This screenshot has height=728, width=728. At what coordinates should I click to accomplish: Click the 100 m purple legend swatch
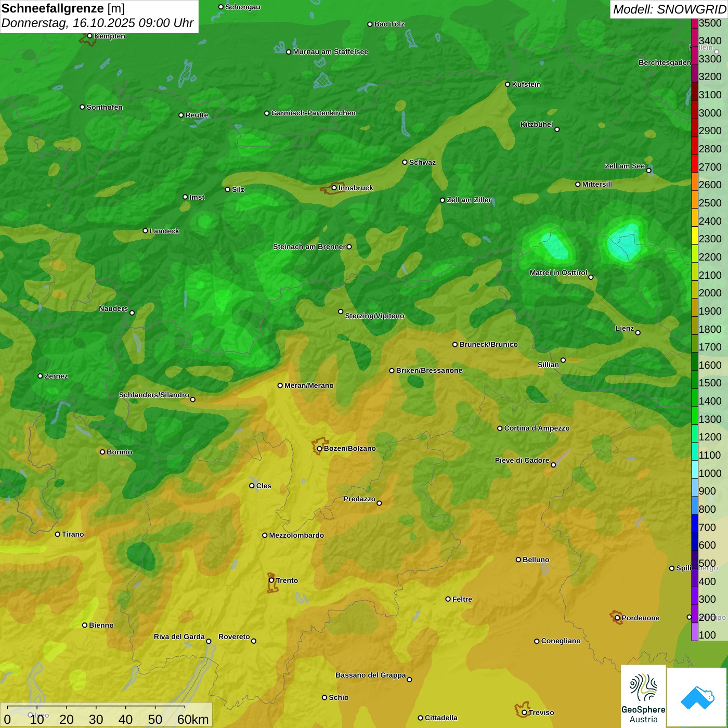coord(695,632)
